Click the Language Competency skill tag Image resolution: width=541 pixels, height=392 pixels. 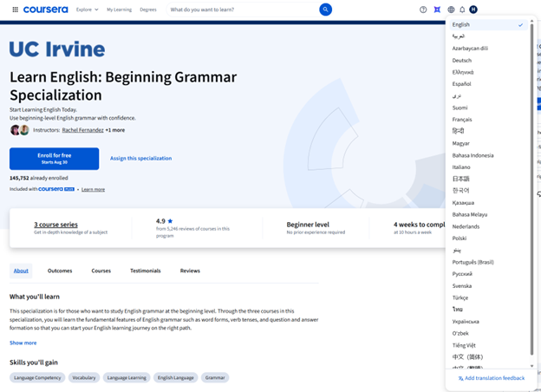pyautogui.click(x=37, y=378)
